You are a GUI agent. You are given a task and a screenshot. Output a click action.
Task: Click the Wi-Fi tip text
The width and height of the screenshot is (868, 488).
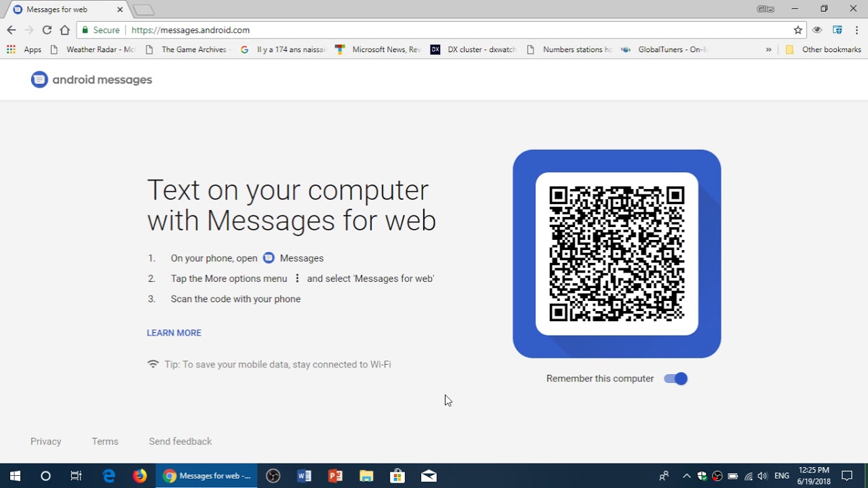pos(278,365)
